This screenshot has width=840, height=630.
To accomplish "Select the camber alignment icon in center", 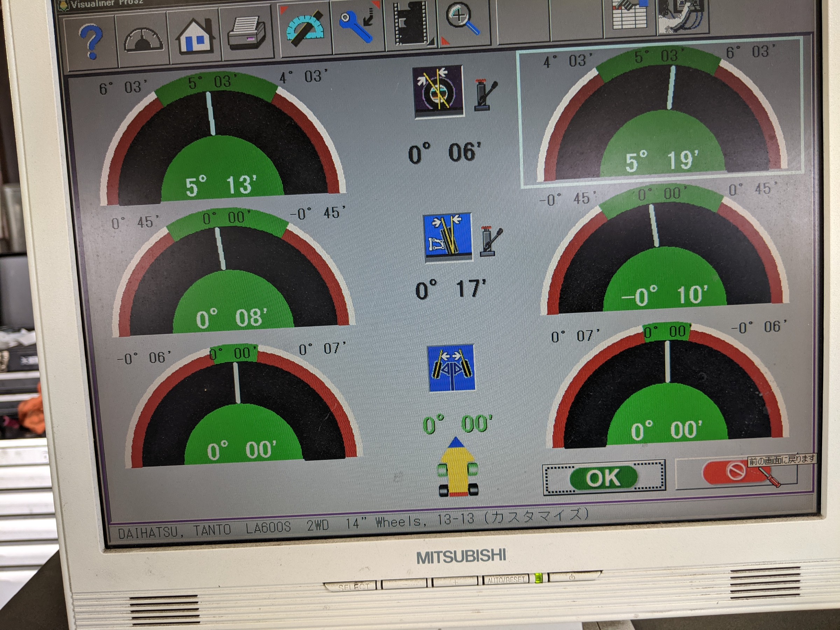I will pyautogui.click(x=448, y=237).
